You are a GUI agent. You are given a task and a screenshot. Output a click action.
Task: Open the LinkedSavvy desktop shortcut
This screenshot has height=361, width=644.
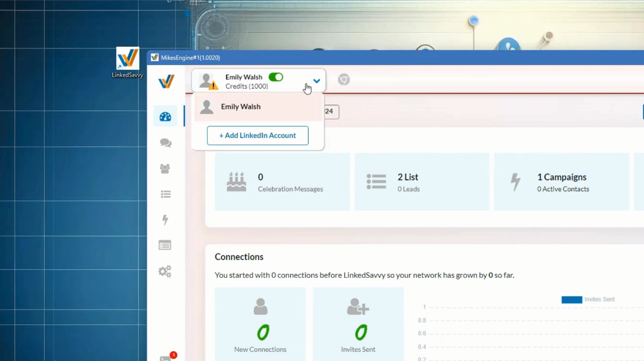tap(127, 59)
